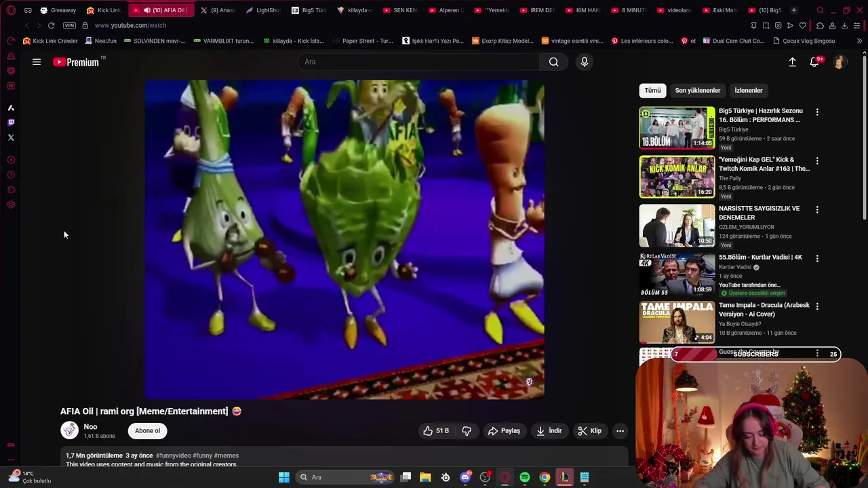This screenshot has width=868, height=488.
Task: Open the Paper Street bookmark
Action: (362, 41)
